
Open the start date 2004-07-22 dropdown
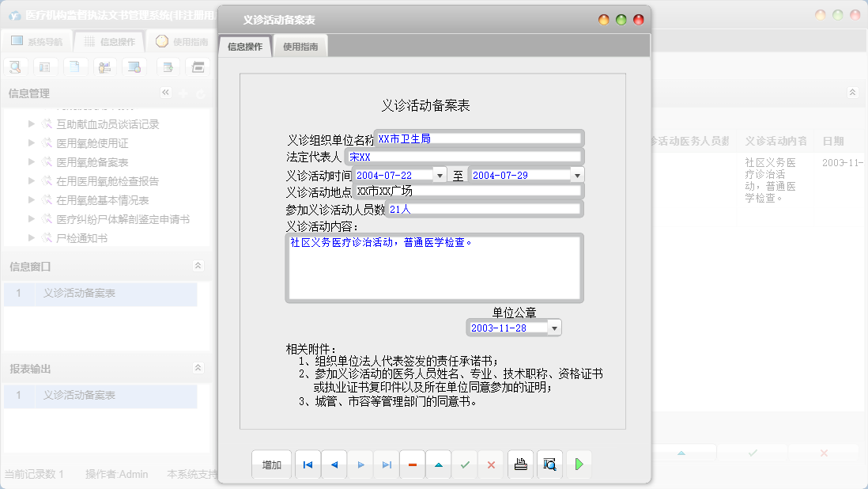pyautogui.click(x=440, y=174)
